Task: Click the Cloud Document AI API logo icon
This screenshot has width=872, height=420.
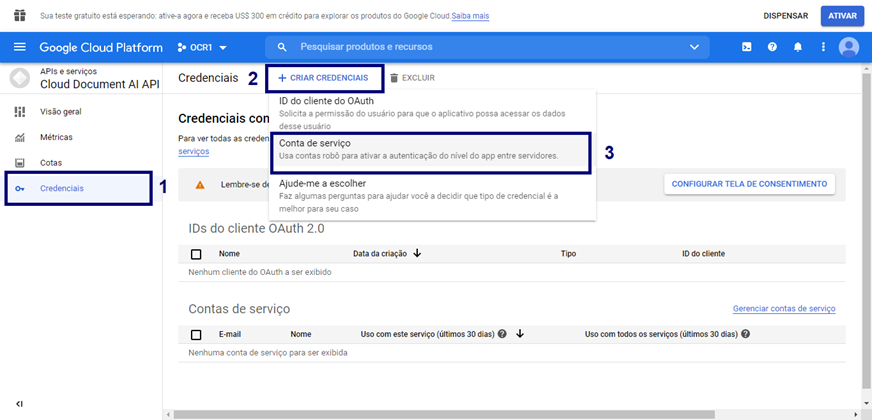Action: coord(20,78)
